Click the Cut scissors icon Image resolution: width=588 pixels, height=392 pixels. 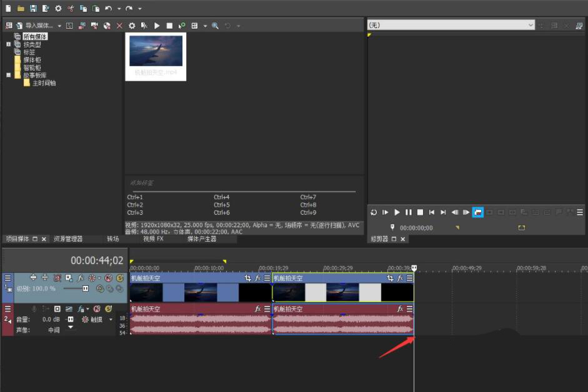71,8
